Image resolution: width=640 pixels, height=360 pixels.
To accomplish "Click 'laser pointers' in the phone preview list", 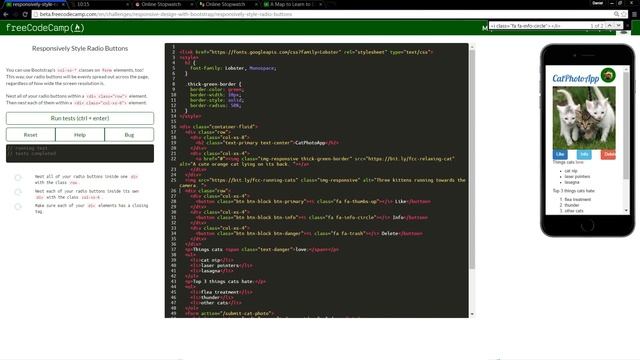I will tap(577, 176).
